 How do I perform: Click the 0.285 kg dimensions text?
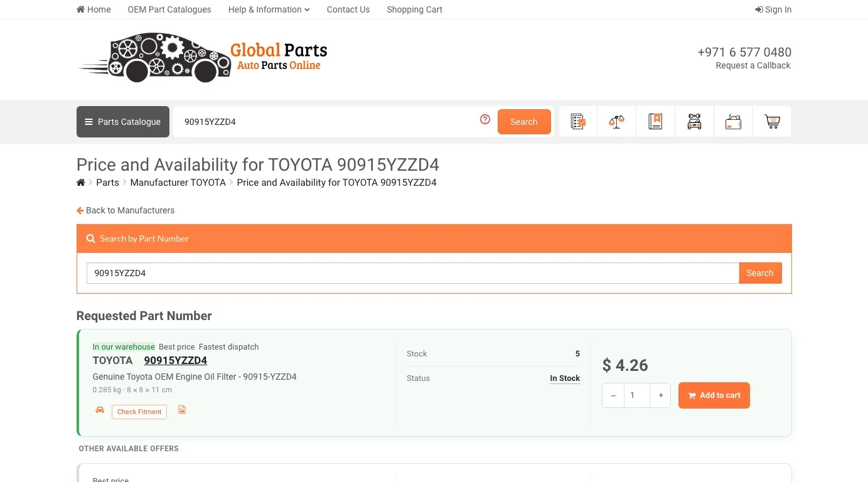(x=132, y=390)
